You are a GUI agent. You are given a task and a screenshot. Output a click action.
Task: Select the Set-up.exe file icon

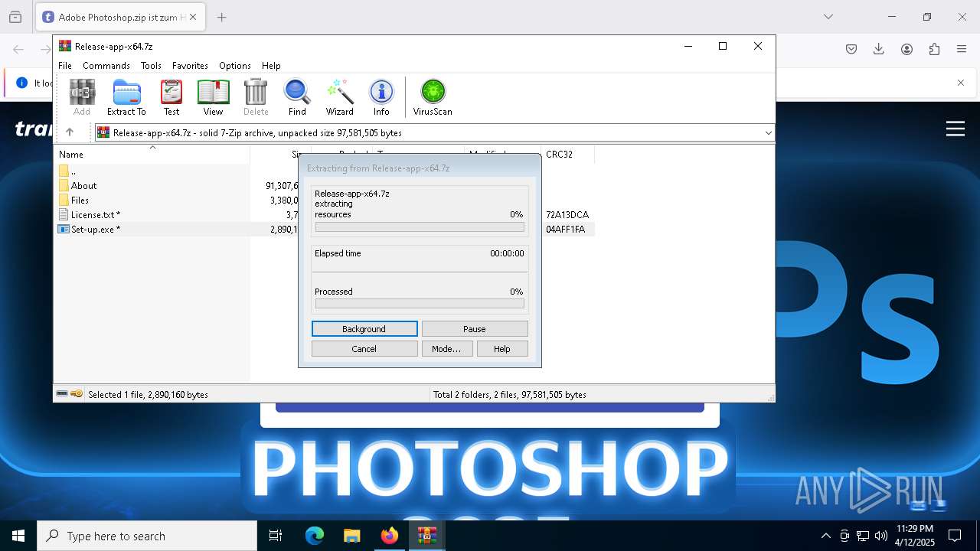64,230
